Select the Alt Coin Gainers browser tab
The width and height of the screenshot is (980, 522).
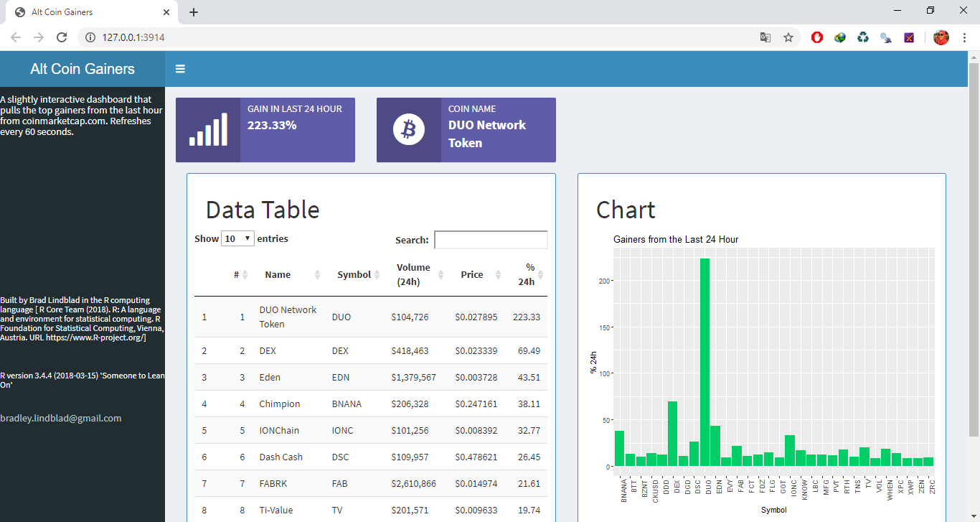point(86,11)
